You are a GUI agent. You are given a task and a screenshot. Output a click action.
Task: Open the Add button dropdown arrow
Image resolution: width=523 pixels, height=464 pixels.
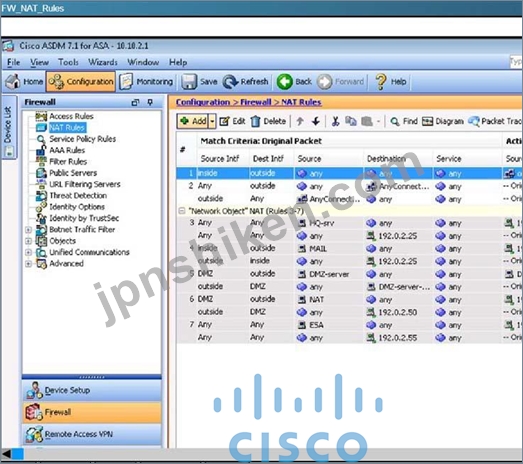pyautogui.click(x=212, y=121)
